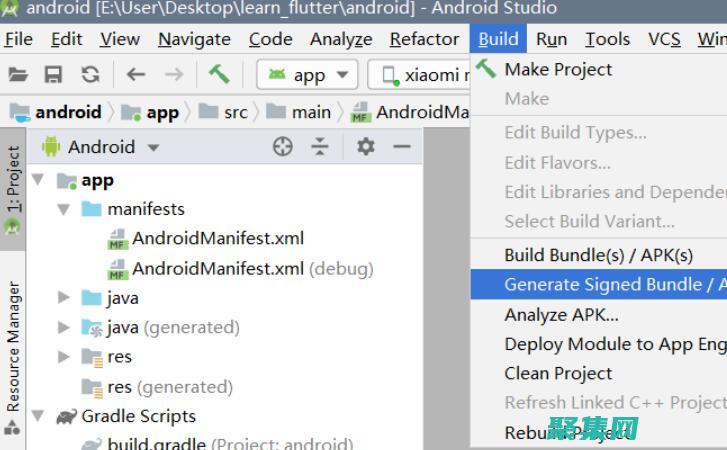The width and height of the screenshot is (727, 450).
Task: Collapse the manifests folder
Action: pyautogui.click(x=63, y=210)
